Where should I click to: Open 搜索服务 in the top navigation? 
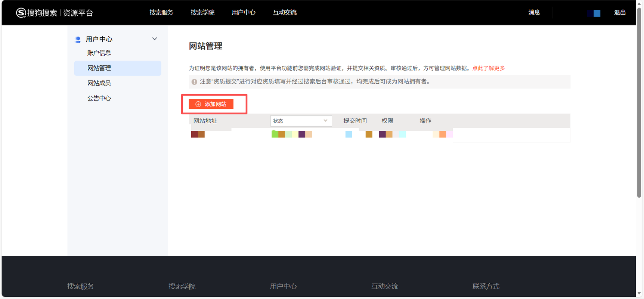[x=161, y=12]
